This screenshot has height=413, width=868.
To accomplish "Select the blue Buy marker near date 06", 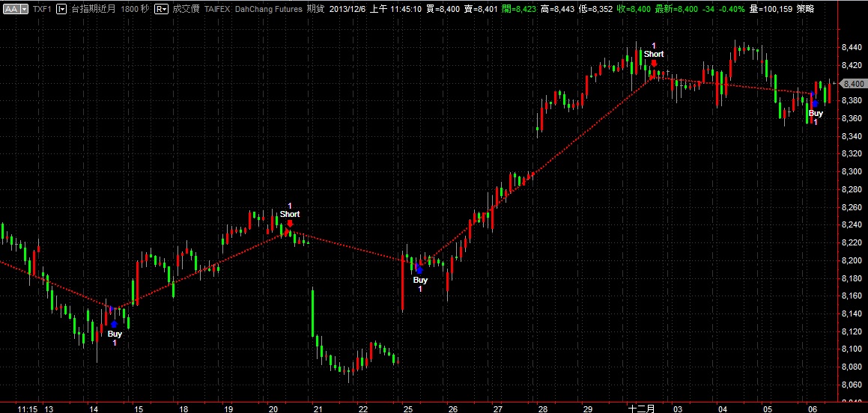I will (x=815, y=103).
